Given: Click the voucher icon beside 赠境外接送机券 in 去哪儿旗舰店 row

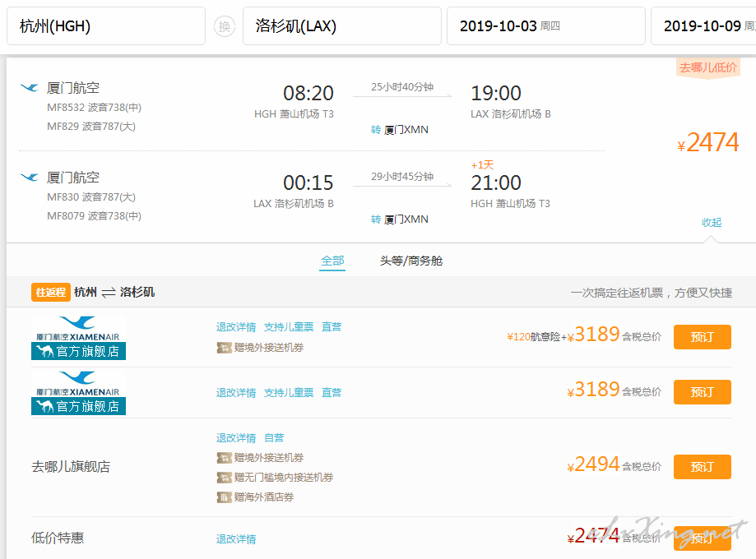Looking at the screenshot, I should pyautogui.click(x=225, y=458).
